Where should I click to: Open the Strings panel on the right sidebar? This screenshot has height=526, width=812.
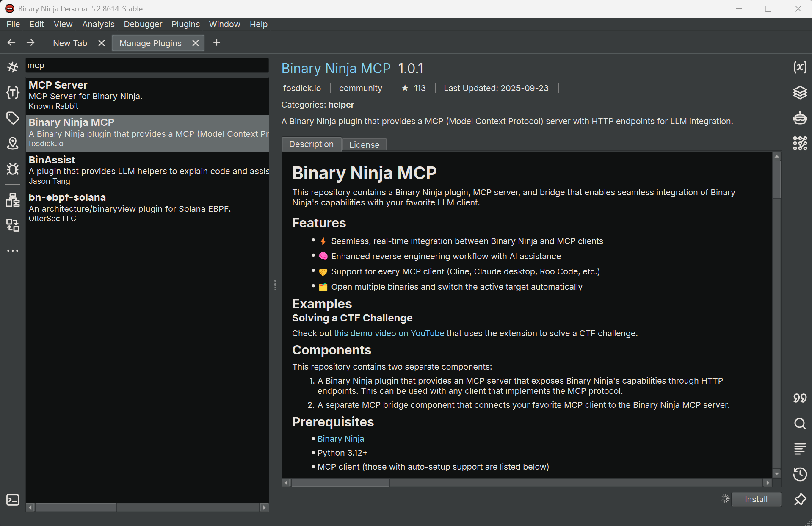[x=800, y=398]
